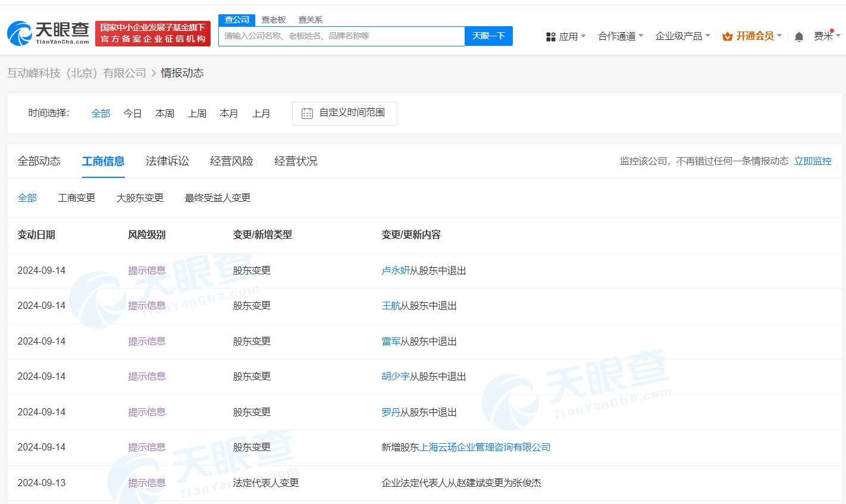
Task: Click shareholder 卢永妍's name link
Action: pyautogui.click(x=394, y=270)
